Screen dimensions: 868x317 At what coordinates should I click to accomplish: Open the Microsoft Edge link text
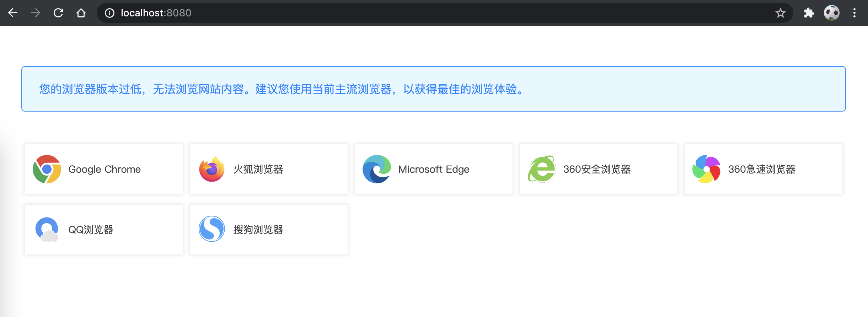click(x=434, y=169)
